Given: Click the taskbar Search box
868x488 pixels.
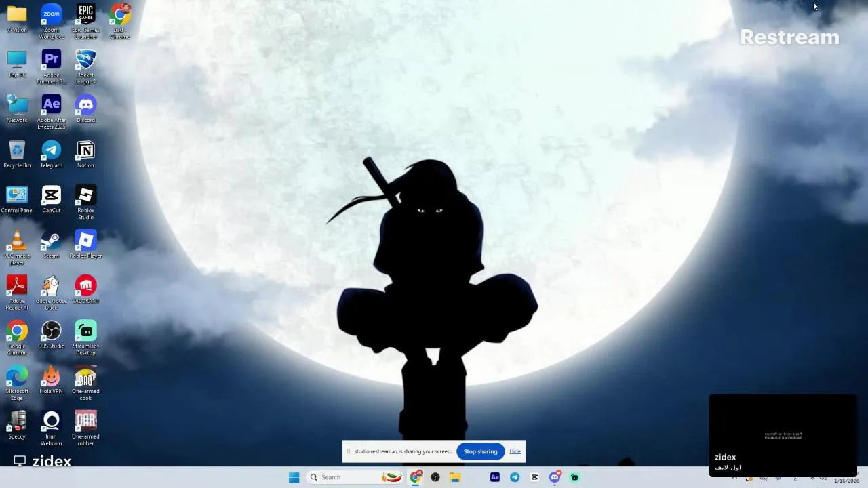Looking at the screenshot, I should point(356,477).
